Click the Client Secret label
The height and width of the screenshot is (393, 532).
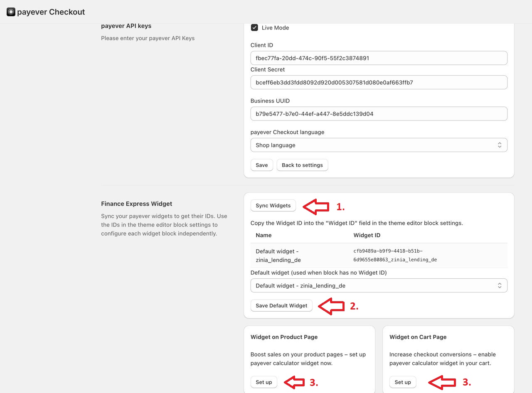click(x=268, y=69)
